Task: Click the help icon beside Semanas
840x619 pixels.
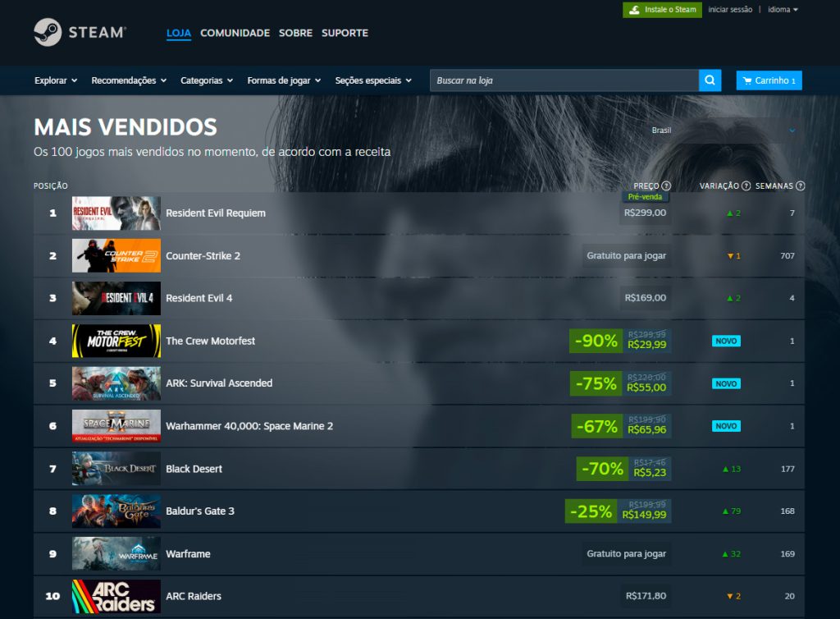Action: point(800,186)
